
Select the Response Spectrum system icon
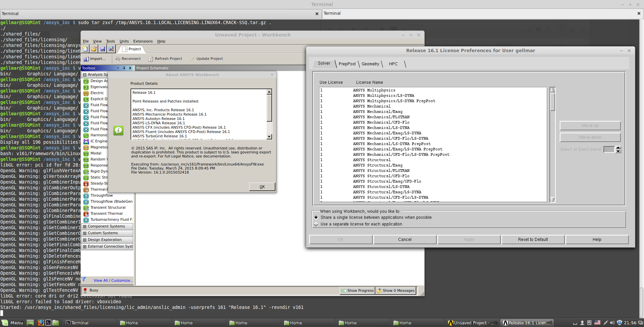point(86,166)
